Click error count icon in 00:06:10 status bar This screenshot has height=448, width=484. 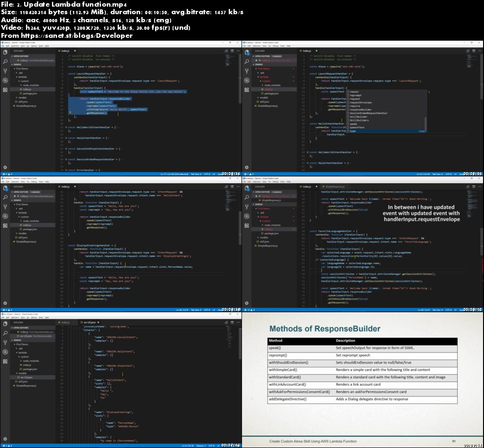coord(245,309)
